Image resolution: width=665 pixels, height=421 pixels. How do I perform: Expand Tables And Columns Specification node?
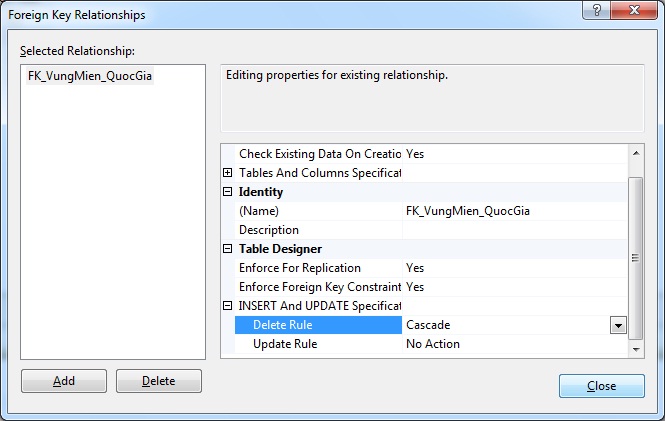pyautogui.click(x=227, y=173)
